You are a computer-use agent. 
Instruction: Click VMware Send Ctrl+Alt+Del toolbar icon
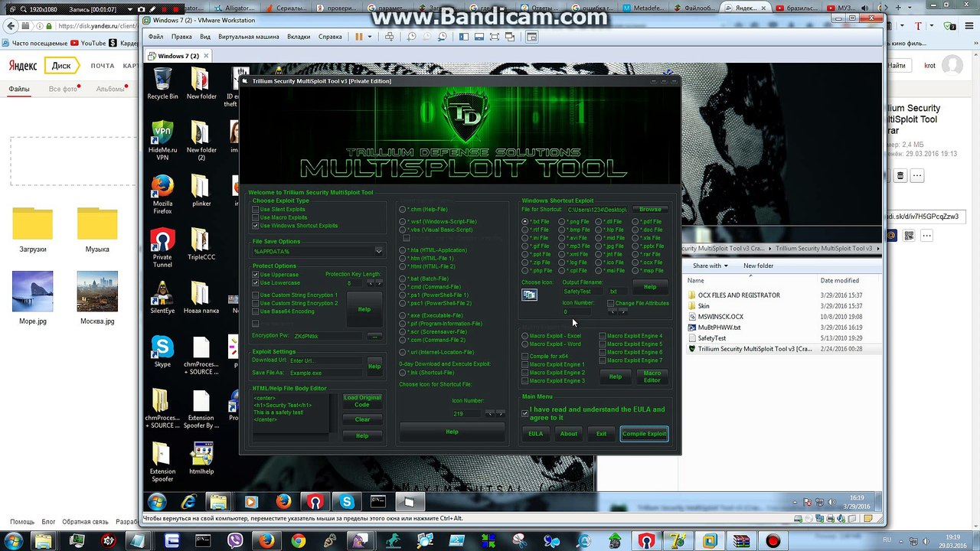coord(390,37)
